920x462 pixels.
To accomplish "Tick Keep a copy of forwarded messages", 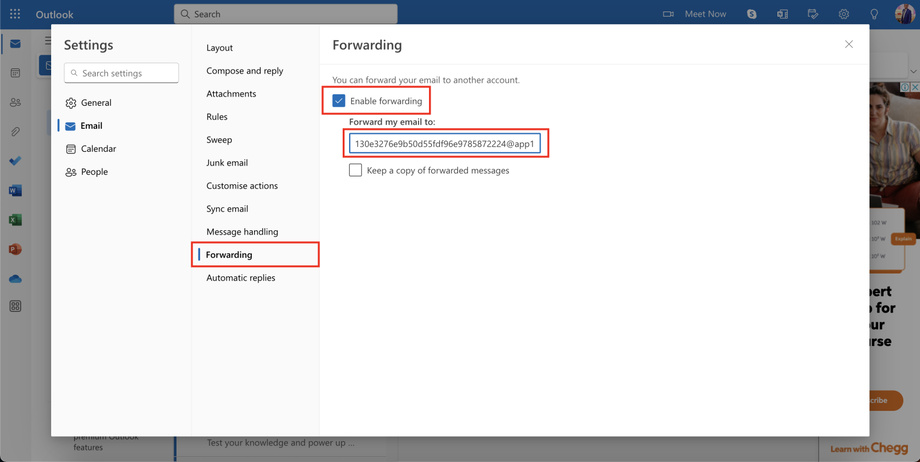I will [355, 170].
